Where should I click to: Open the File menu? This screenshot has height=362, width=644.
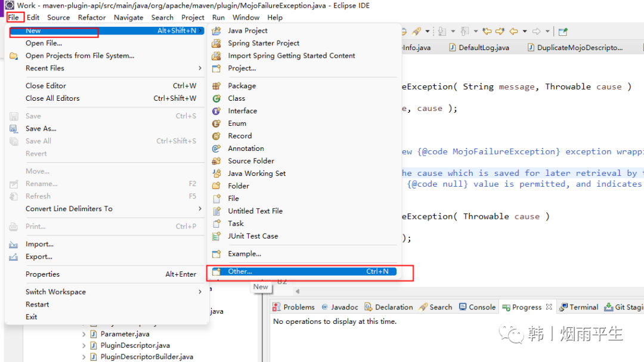tap(14, 17)
